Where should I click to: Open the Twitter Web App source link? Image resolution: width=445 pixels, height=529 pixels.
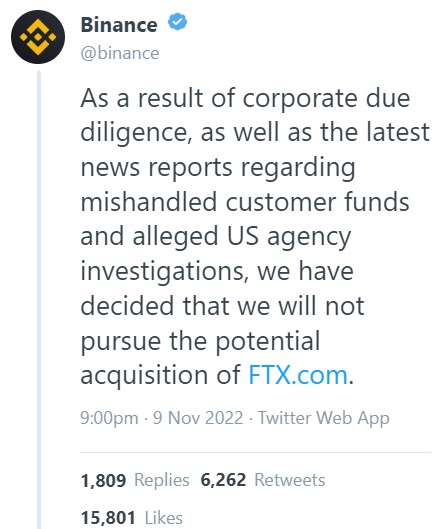[x=324, y=418]
